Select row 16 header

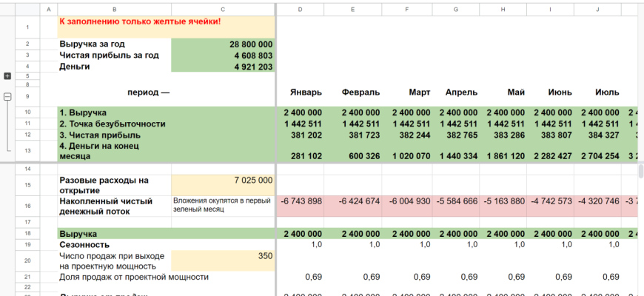27,206
